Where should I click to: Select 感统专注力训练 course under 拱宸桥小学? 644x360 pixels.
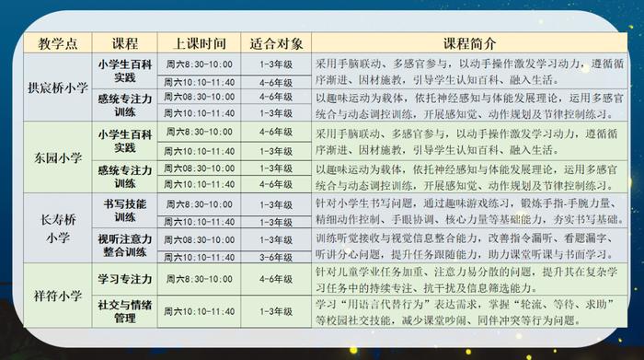(x=125, y=105)
